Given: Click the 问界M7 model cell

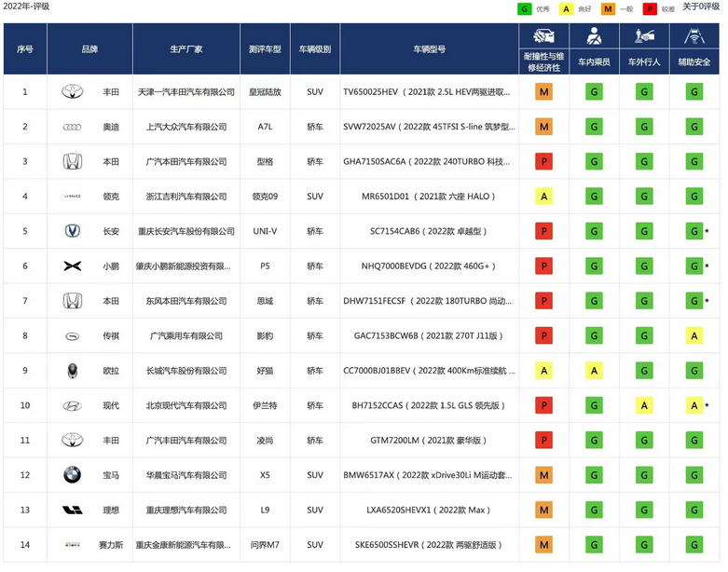Looking at the screenshot, I should (265, 545).
